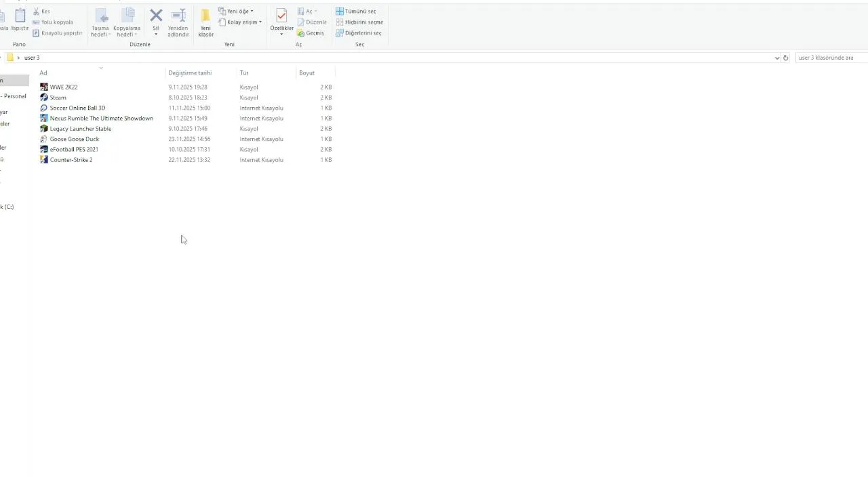
Task: Open the Yeni öğe dropdown
Action: [236, 12]
